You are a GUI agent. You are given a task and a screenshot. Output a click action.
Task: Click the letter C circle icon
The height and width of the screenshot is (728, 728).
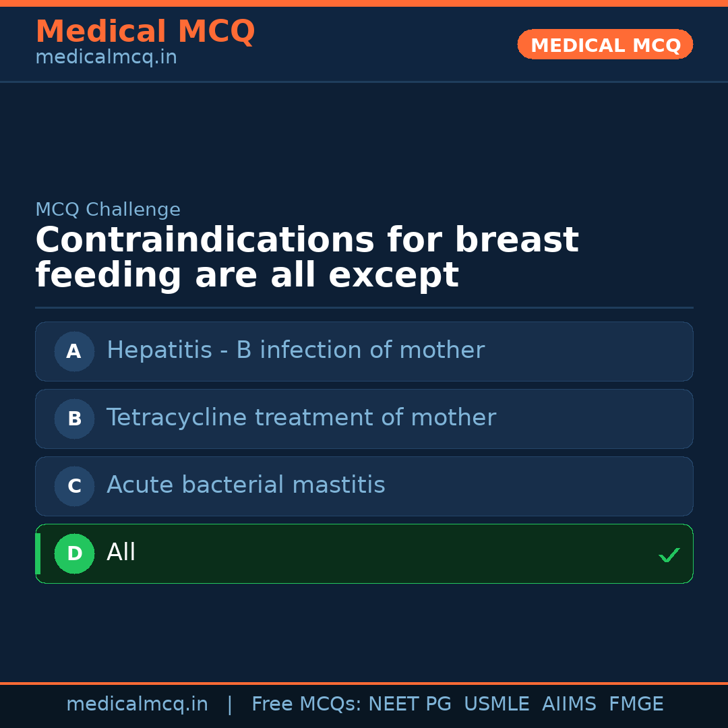pos(74,486)
